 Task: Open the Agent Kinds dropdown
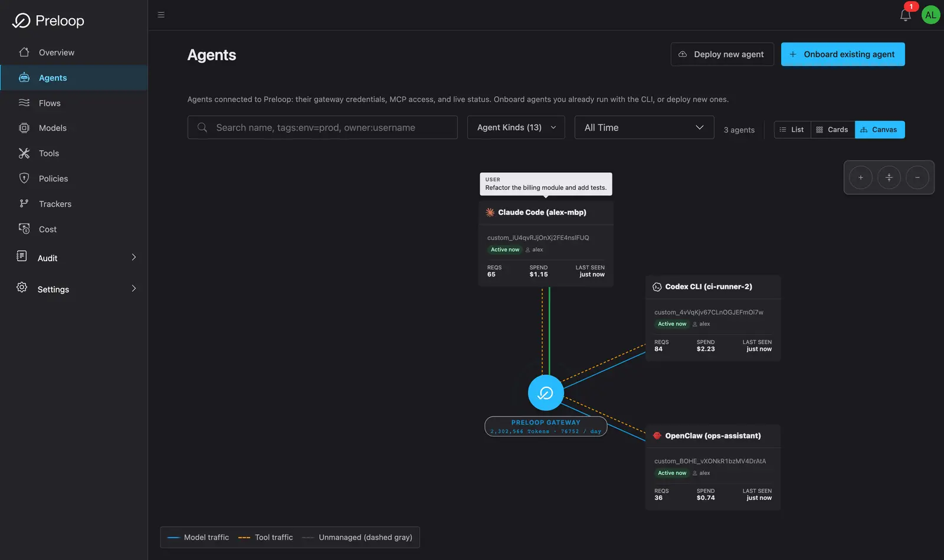click(516, 127)
